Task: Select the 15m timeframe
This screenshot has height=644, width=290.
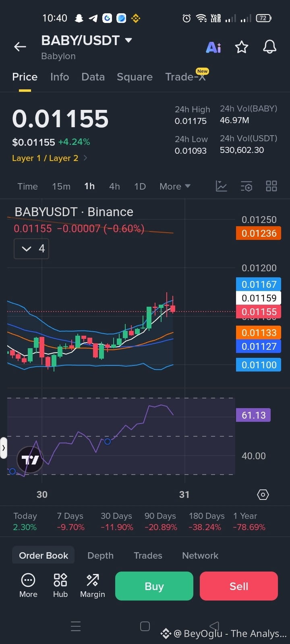Action: coord(61,186)
